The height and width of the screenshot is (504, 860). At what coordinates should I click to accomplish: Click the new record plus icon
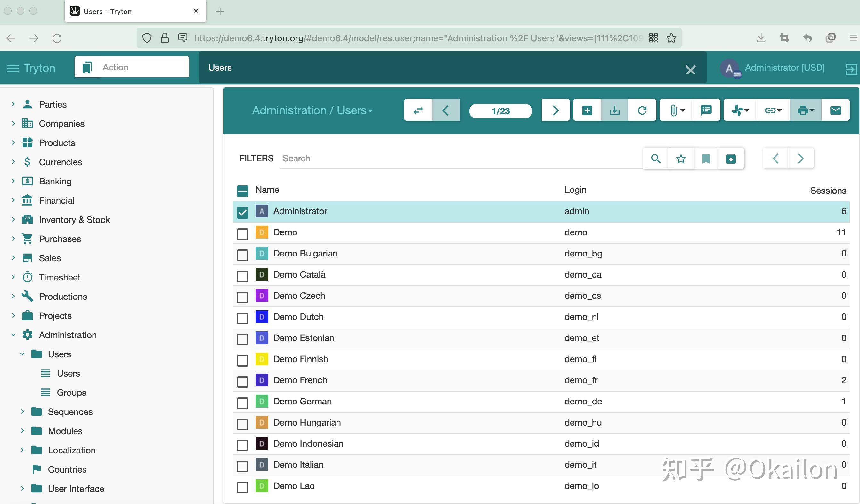[x=587, y=110]
